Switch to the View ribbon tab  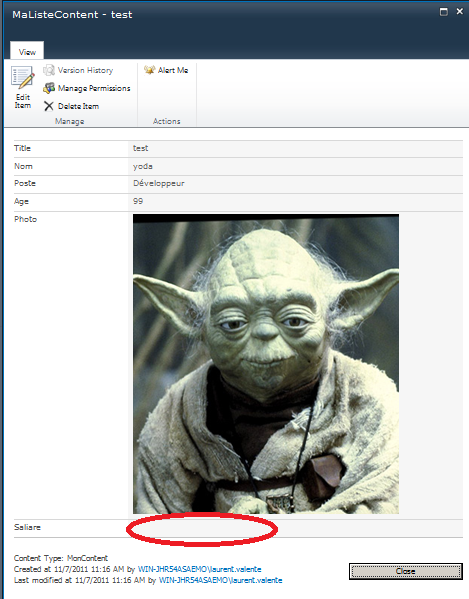click(27, 52)
